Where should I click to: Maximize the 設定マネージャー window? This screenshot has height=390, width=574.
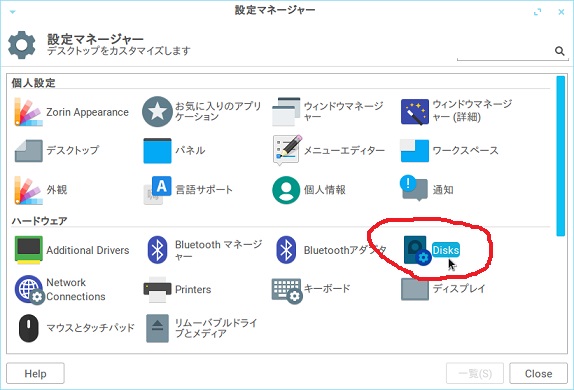(537, 12)
